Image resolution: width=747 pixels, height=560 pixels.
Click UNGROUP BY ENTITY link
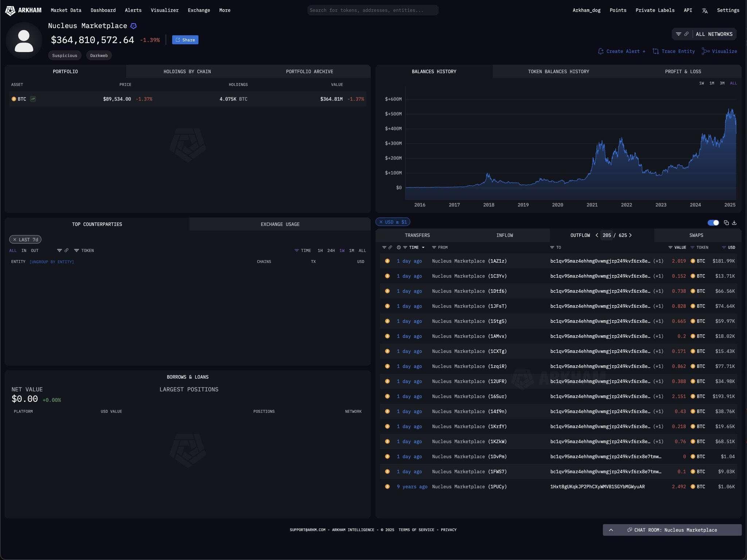click(x=51, y=262)
